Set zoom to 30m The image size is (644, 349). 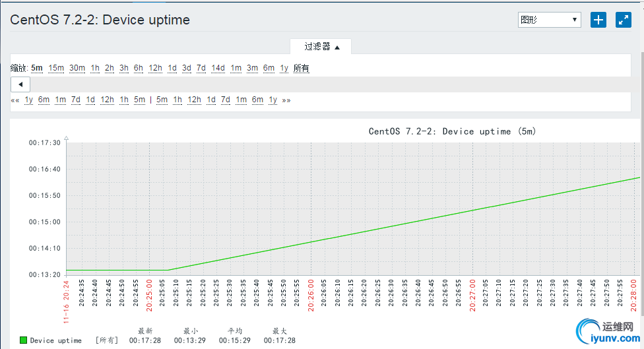pos(77,68)
